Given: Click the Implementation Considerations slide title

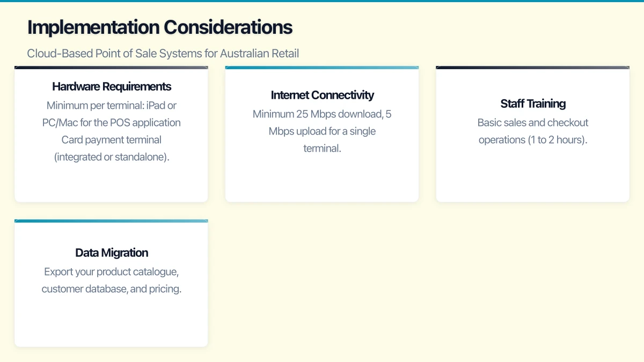Looking at the screenshot, I should (160, 27).
